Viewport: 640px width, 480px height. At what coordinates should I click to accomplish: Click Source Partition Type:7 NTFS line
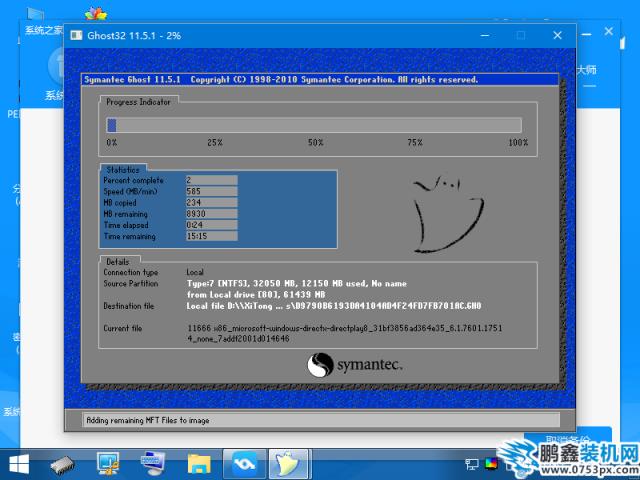(297, 283)
